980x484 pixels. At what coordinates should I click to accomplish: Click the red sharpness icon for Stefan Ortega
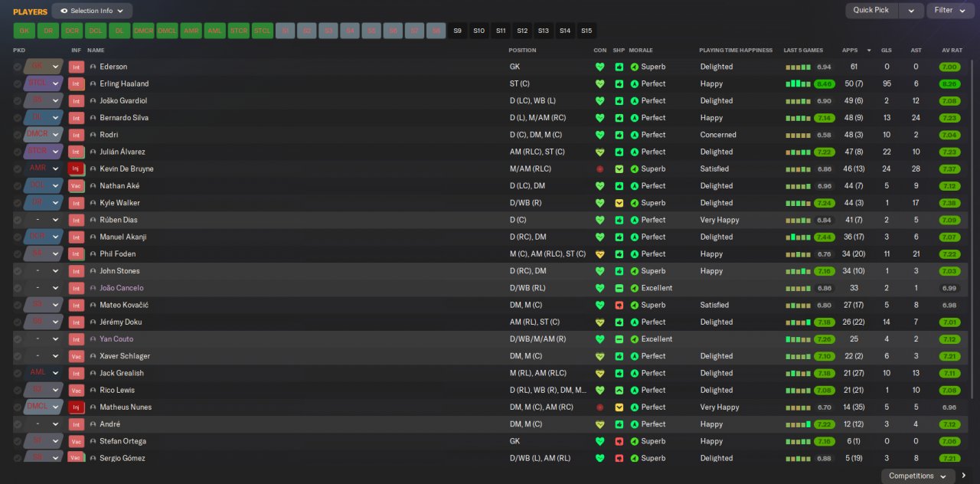(x=619, y=441)
